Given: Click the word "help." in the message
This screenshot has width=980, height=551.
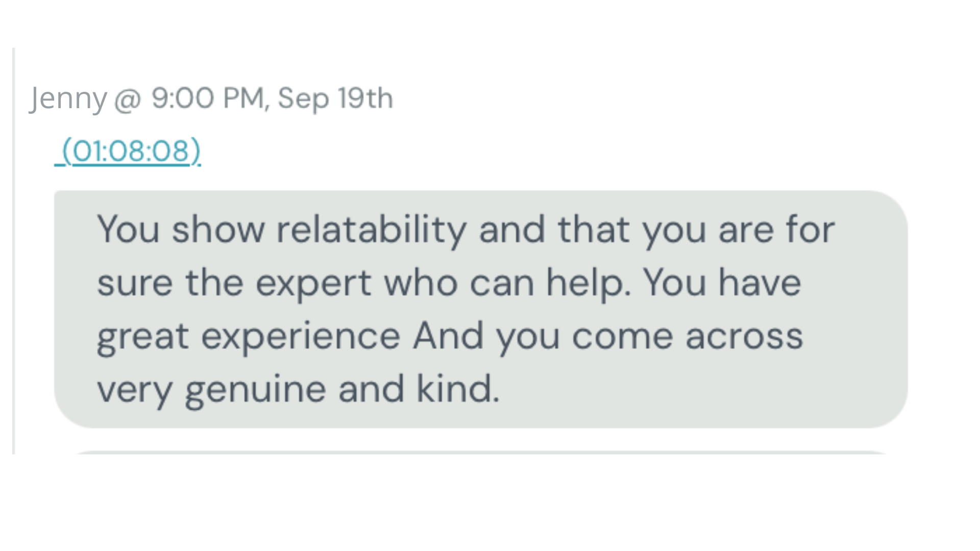Looking at the screenshot, I should pos(588,283).
